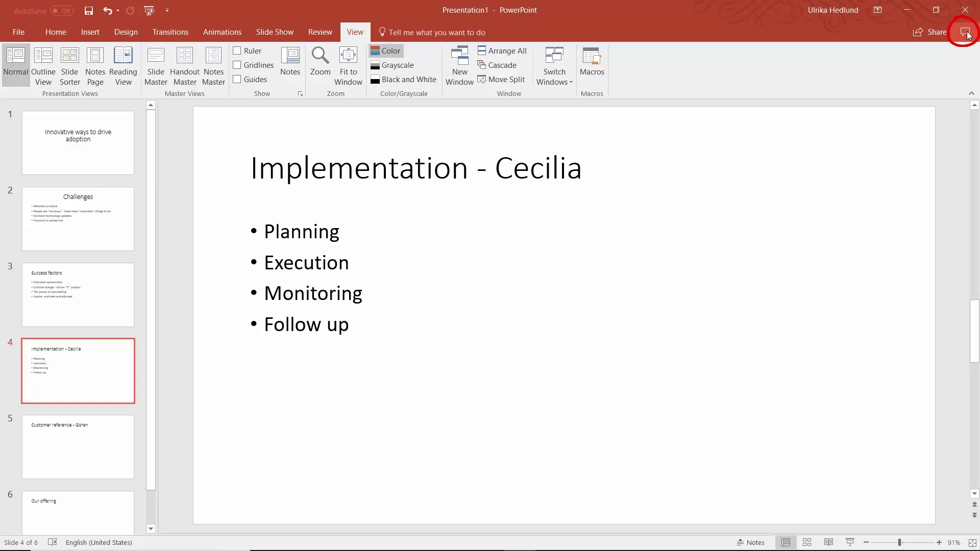Screen dimensions: 980x551
Task: Enable the Guides checkbox
Action: click(237, 79)
